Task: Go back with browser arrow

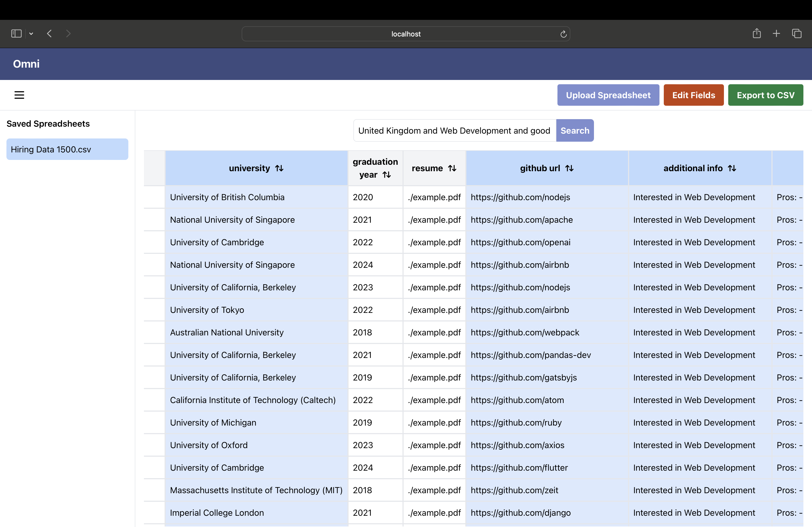Action: (49, 33)
